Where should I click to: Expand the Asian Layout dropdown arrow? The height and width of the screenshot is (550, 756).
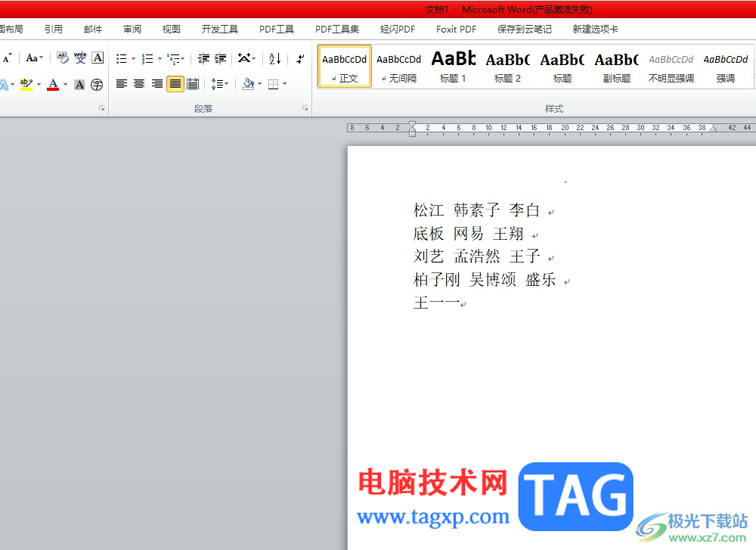click(254, 59)
